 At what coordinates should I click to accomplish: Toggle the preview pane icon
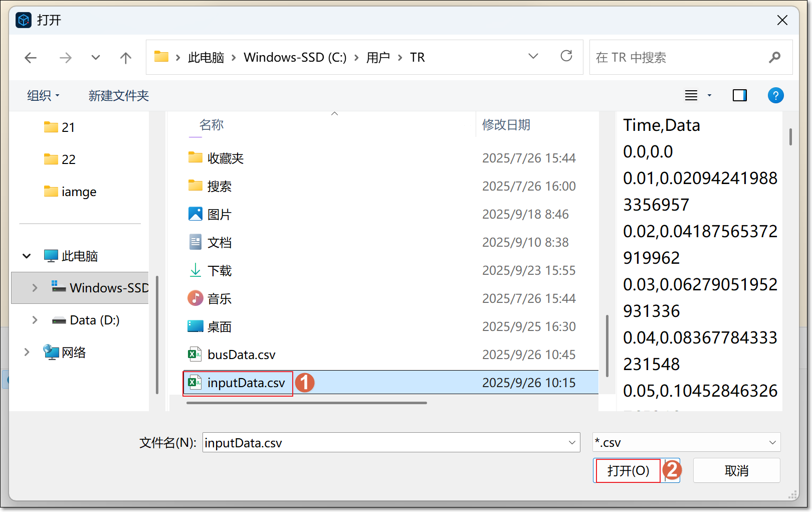[x=740, y=95]
